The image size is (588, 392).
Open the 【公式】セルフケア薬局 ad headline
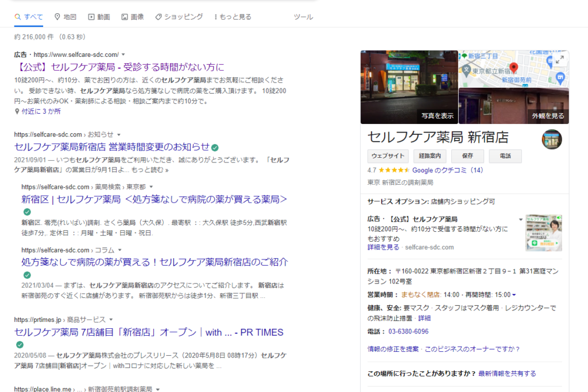[119, 67]
